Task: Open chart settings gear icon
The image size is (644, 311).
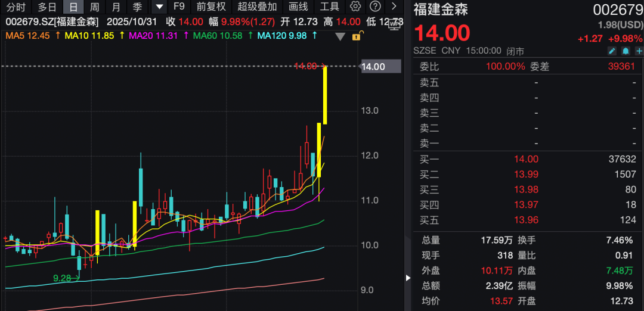Action: pyautogui.click(x=355, y=7)
